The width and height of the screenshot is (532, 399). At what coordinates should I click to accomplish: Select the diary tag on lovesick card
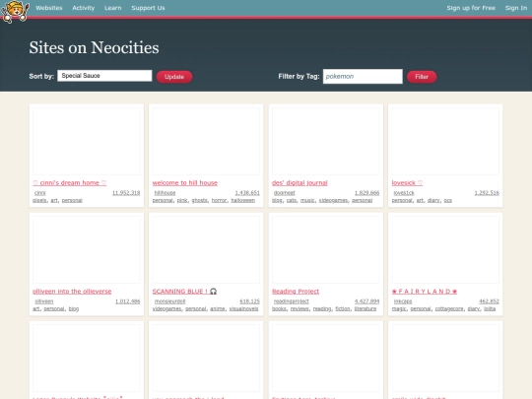(x=433, y=200)
